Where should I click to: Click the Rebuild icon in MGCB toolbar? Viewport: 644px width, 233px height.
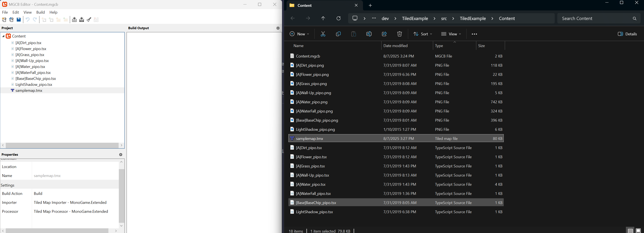(x=81, y=20)
